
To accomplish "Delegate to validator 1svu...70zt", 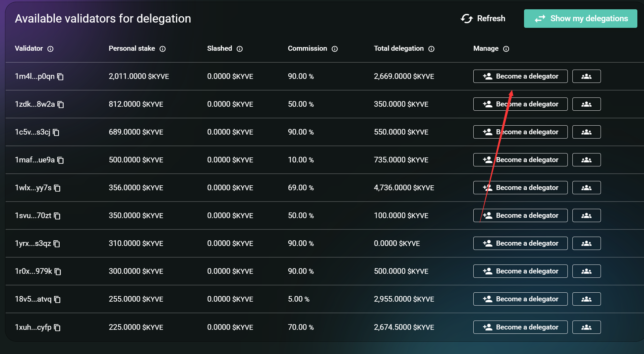I will click(520, 215).
